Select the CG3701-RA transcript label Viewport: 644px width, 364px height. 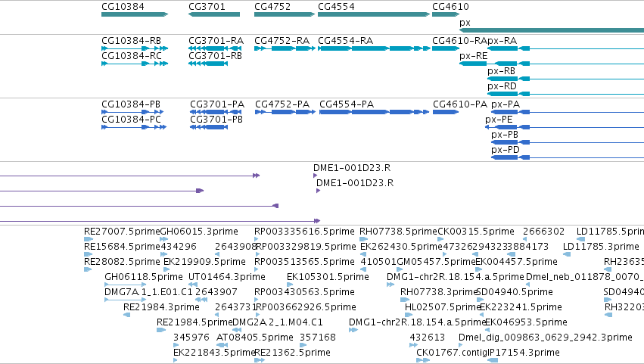point(216,41)
